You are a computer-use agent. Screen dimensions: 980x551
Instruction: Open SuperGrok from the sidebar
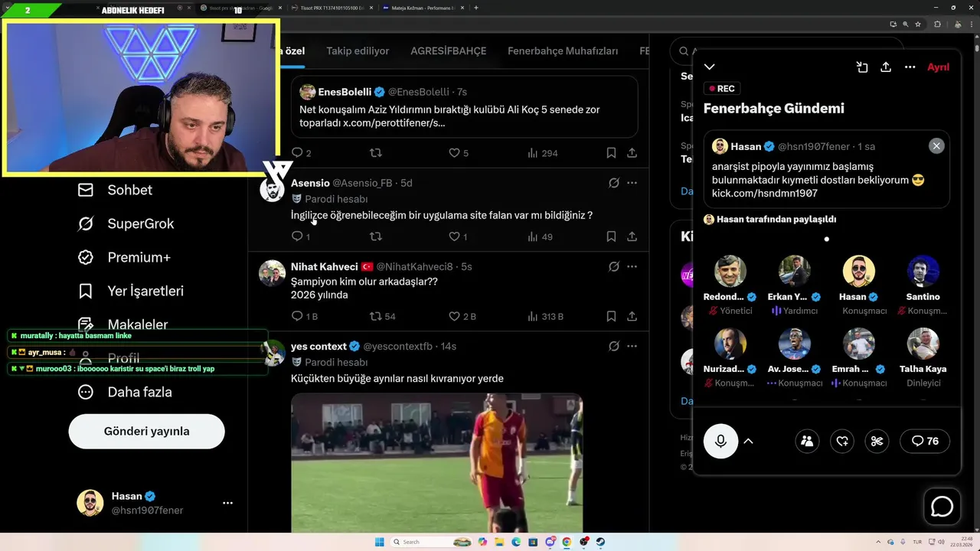(x=126, y=223)
